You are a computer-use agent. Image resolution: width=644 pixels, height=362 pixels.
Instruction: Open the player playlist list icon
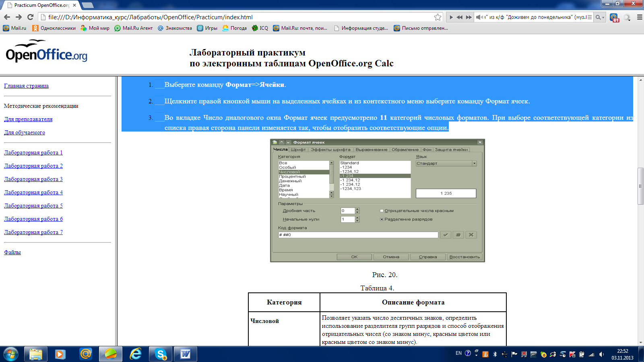(x=590, y=17)
